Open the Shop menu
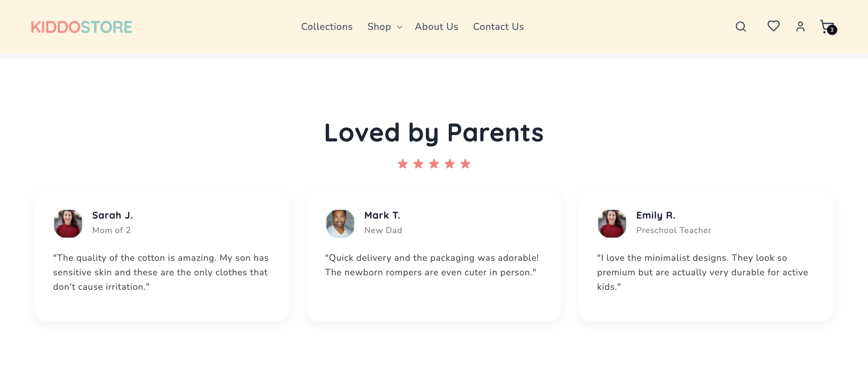This screenshot has height=383, width=868. pos(379,27)
